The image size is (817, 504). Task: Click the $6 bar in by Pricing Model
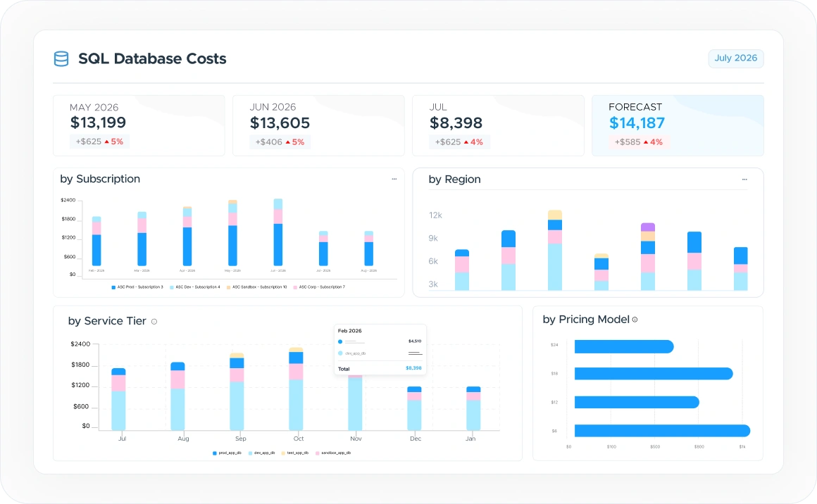point(662,431)
